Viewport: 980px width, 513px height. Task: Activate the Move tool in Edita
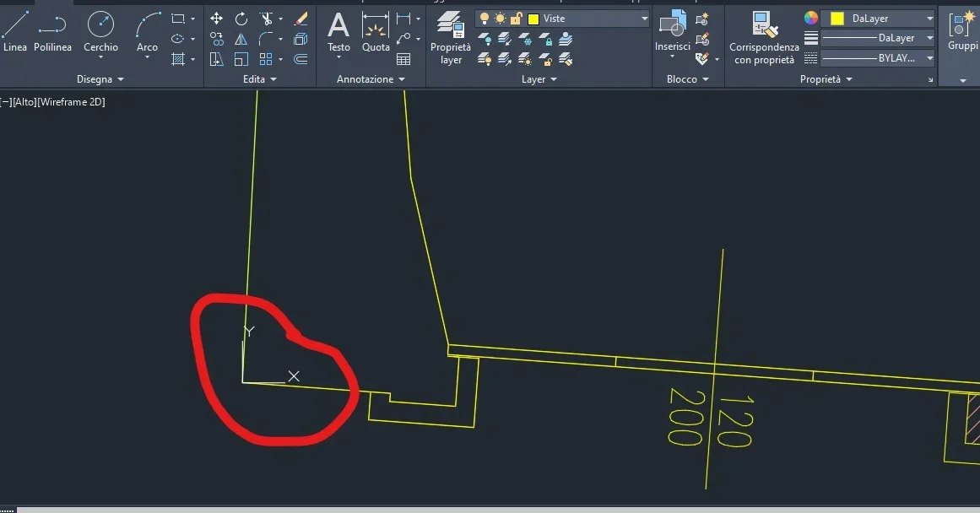pyautogui.click(x=216, y=19)
